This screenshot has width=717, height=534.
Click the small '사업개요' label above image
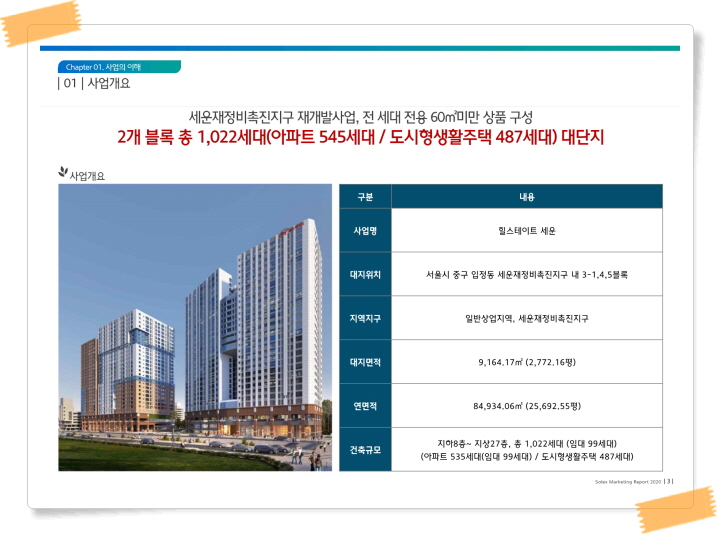pos(87,176)
